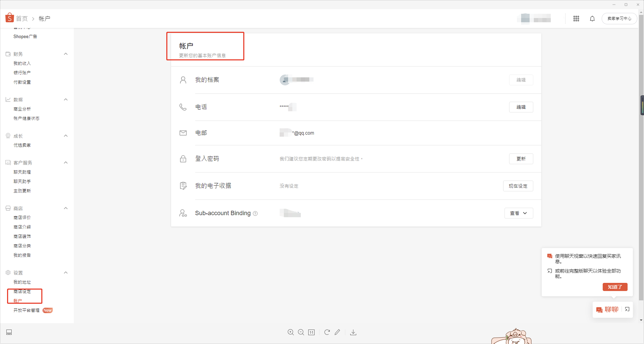Click the 数据 chart icon
Screen dimensions: 644x344
[8, 100]
